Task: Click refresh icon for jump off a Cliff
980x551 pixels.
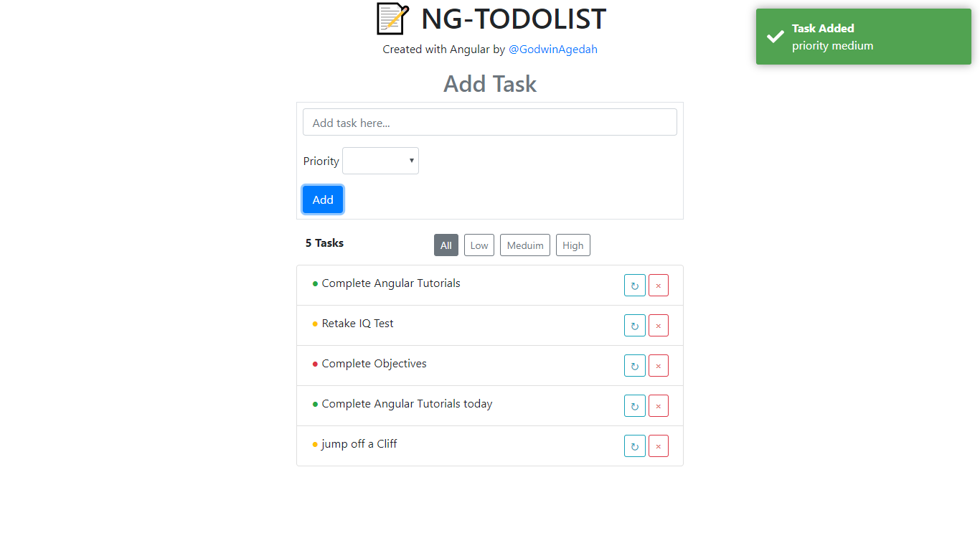Action: click(635, 446)
